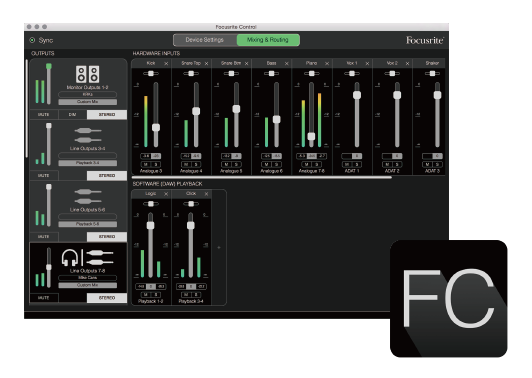Click the Line Outputs 3-4 jack icon
532x378 pixels.
[x=88, y=135]
